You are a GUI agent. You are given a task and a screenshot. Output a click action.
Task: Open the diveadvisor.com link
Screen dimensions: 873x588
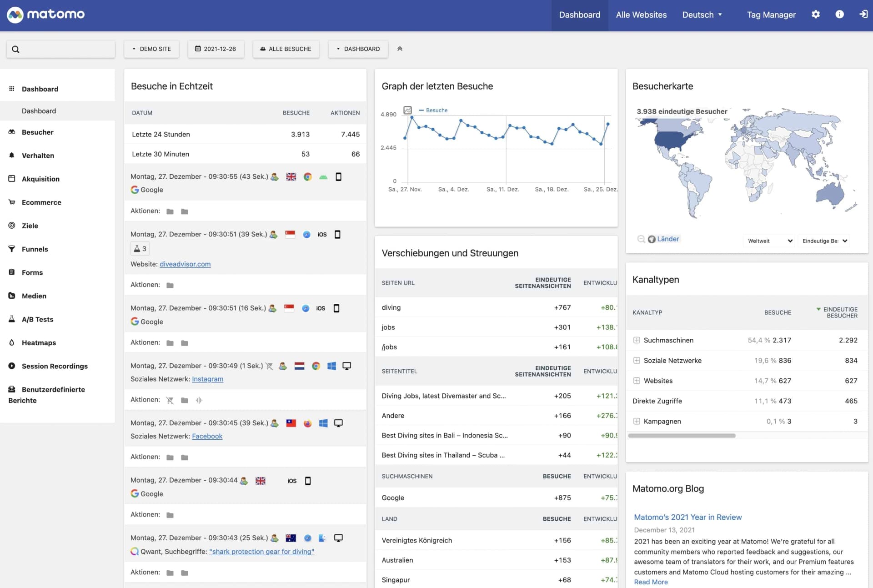(x=185, y=264)
